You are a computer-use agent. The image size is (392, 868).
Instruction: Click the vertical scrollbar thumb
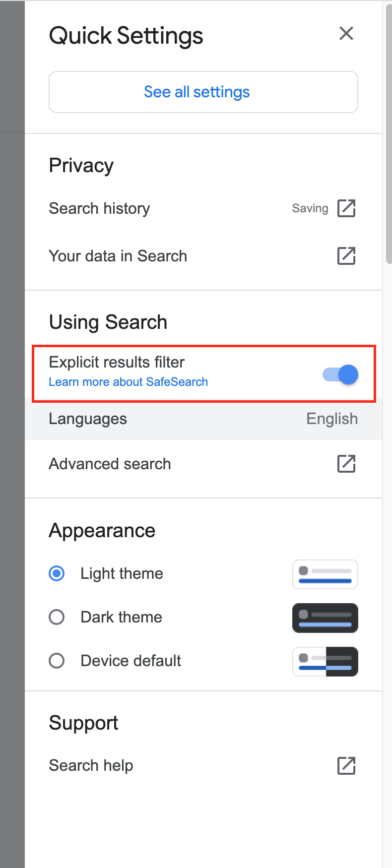coord(389,134)
